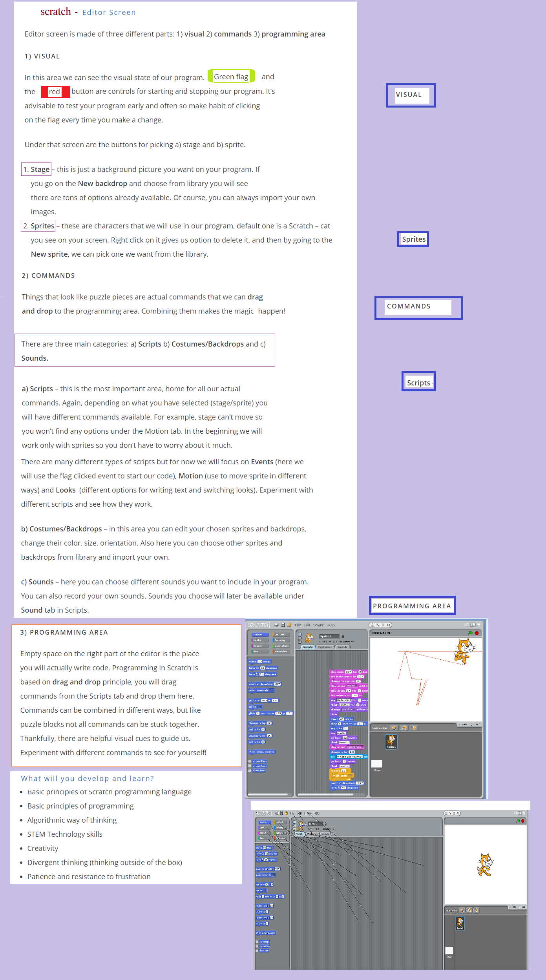
Task: Select Variables category in SSSCRATCH Scratch window
Action: click(281, 652)
